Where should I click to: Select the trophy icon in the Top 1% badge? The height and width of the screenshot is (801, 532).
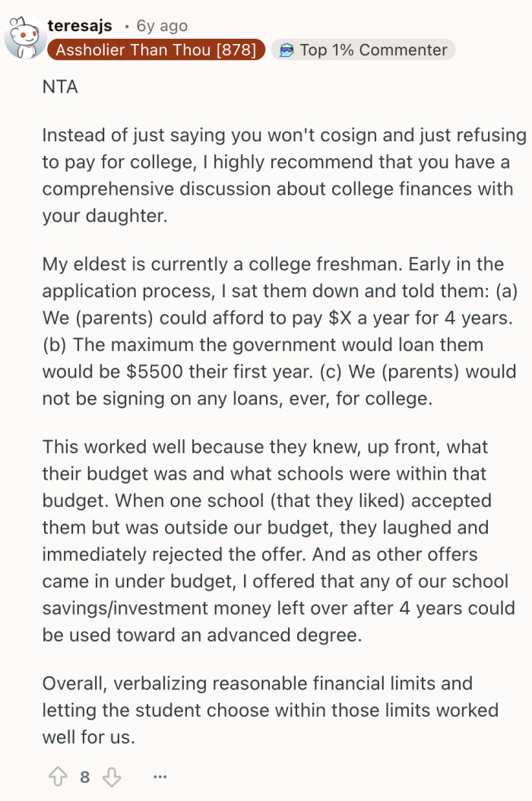coord(288,50)
